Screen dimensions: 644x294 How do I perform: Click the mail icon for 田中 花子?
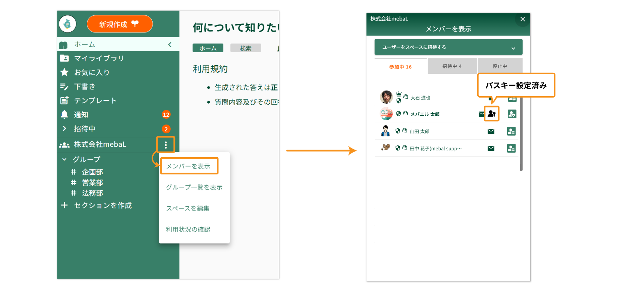(491, 149)
